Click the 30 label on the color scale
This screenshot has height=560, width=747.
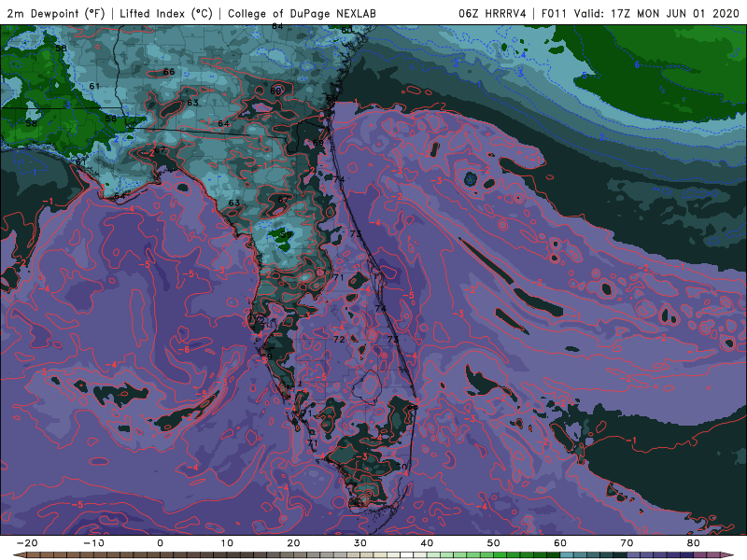[360, 543]
